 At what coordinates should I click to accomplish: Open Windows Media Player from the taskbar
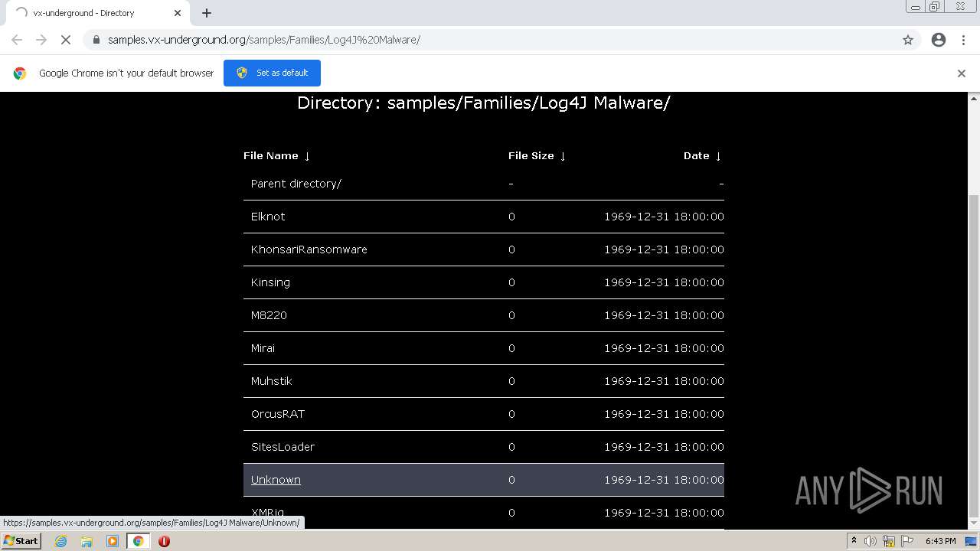tap(113, 541)
